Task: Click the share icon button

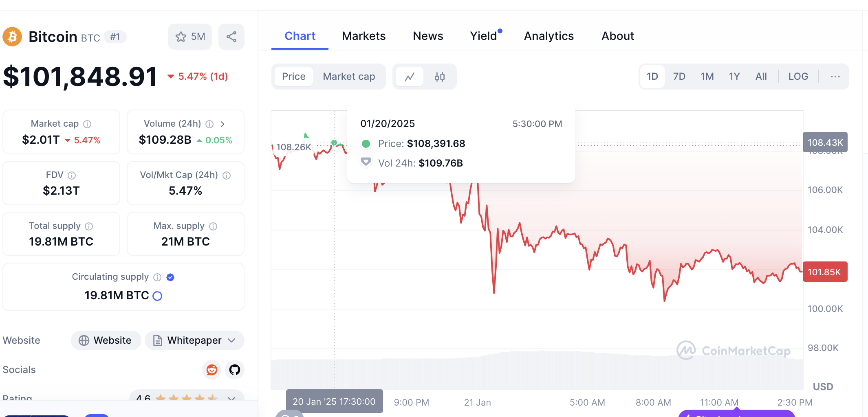Action: 231,37
